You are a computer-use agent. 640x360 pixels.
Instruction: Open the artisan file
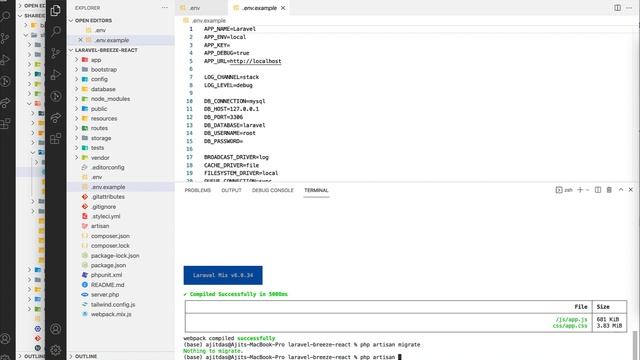100,226
